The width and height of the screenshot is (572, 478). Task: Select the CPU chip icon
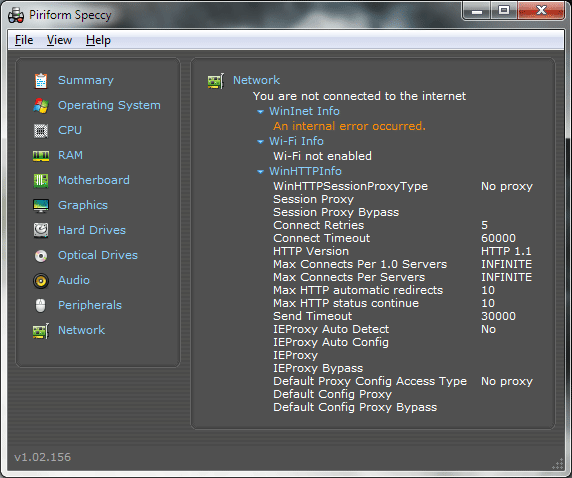click(x=41, y=131)
